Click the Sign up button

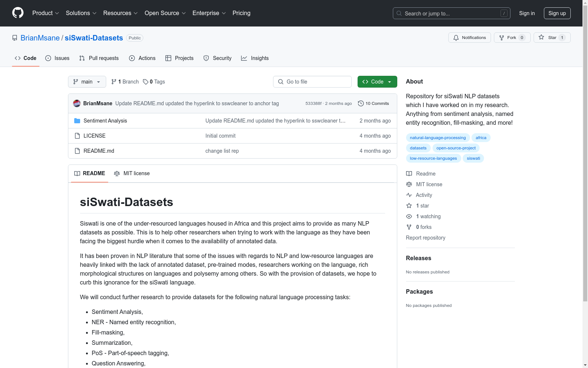[x=557, y=13]
